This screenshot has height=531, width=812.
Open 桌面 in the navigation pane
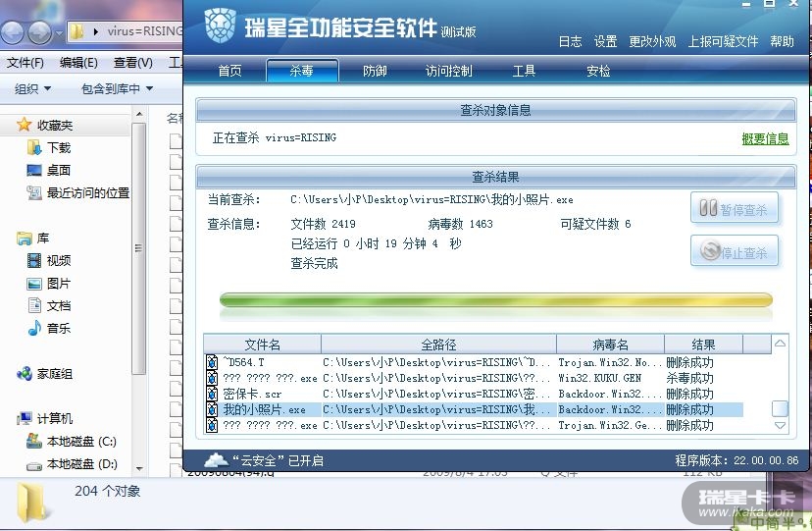tap(59, 170)
